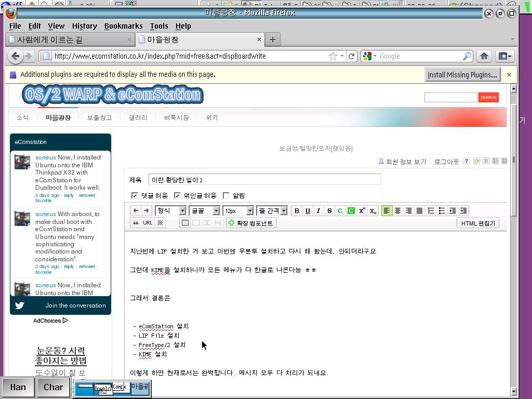The image size is (532, 399).
Task: Click the 로그아웃 link
Action: (x=446, y=162)
